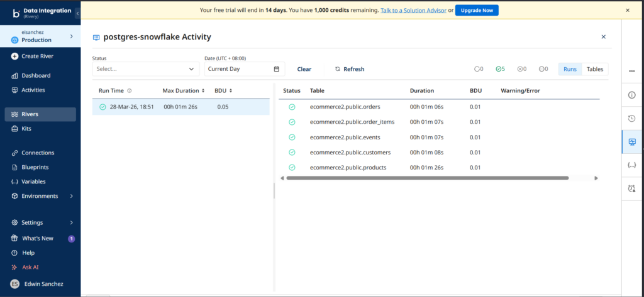The height and width of the screenshot is (297, 644).
Task: Dismiss the free trial banner
Action: 628,10
